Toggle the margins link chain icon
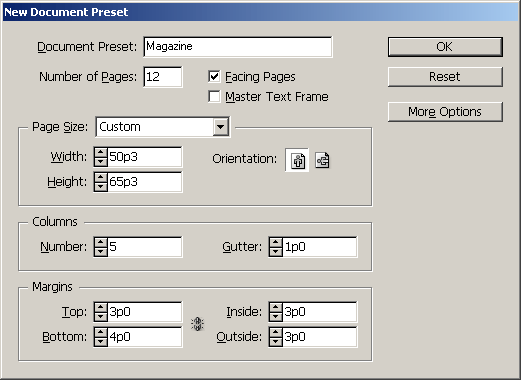 (197, 324)
